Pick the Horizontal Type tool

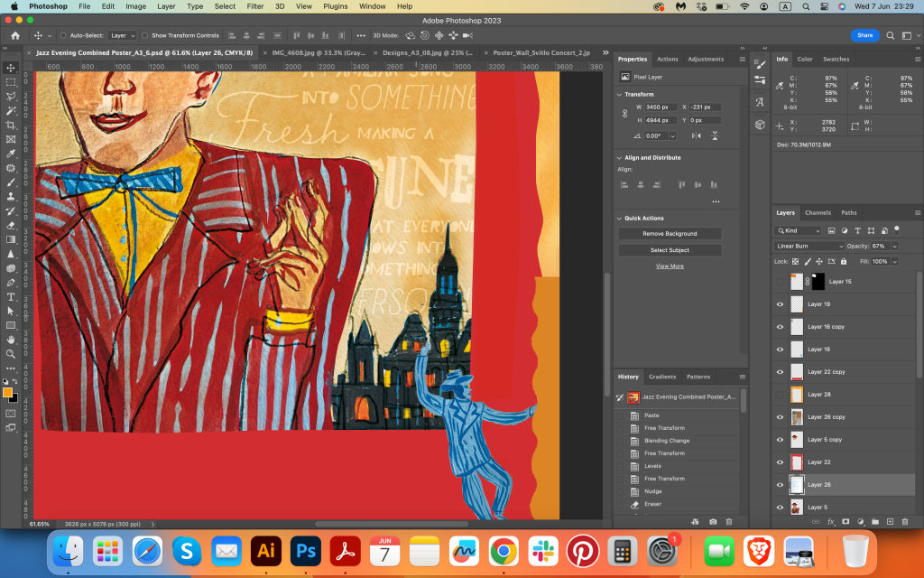(11, 296)
